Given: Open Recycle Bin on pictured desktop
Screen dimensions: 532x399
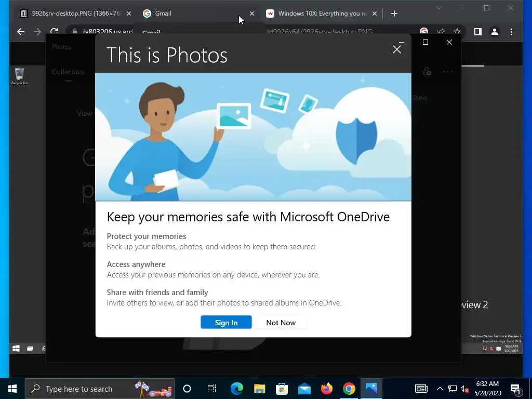Looking at the screenshot, I should click(19, 76).
